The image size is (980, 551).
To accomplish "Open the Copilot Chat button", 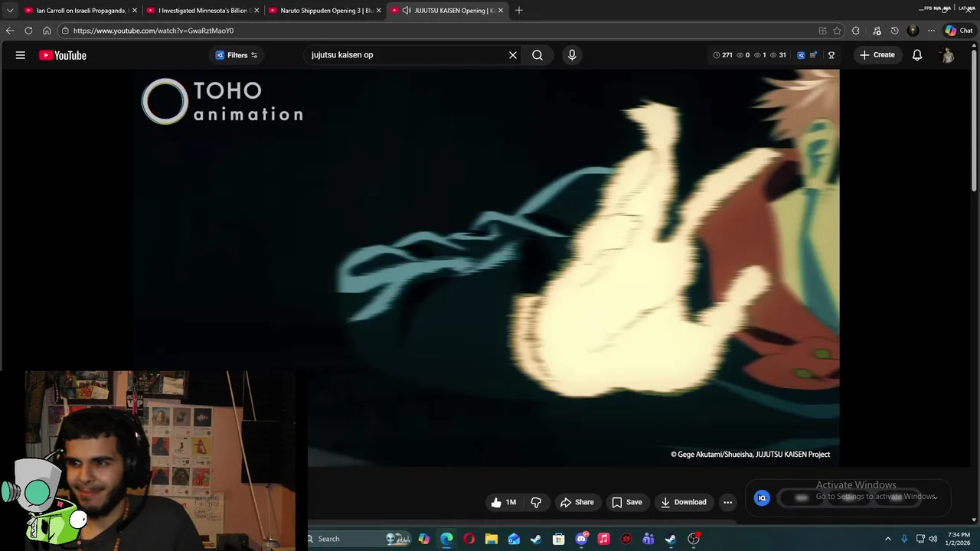I will pos(959,31).
